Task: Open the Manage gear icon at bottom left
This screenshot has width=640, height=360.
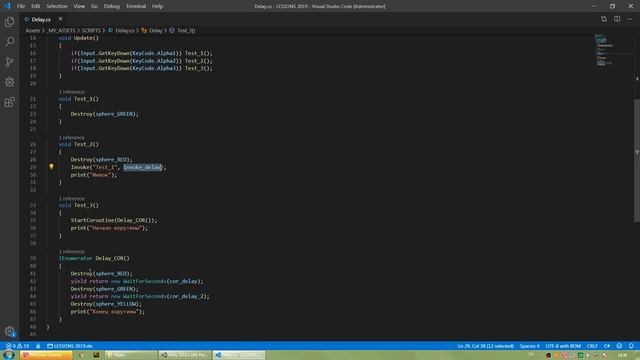Action: [9, 331]
